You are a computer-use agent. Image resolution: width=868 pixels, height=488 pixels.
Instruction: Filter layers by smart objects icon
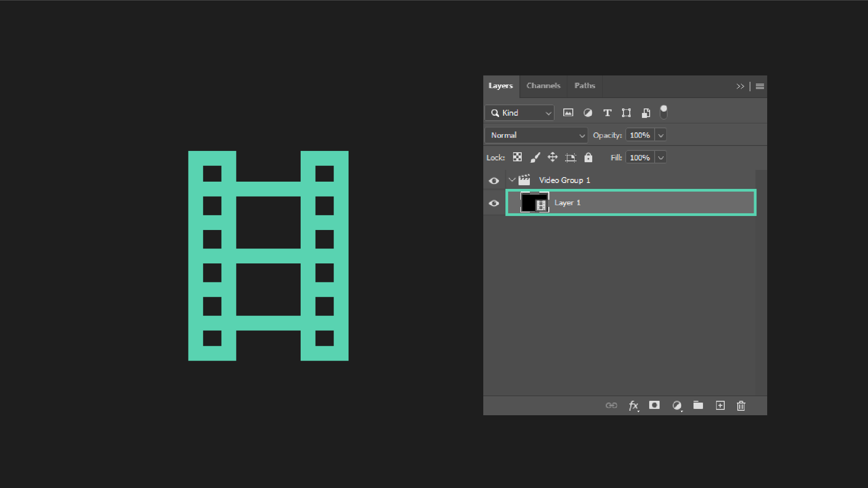(646, 113)
